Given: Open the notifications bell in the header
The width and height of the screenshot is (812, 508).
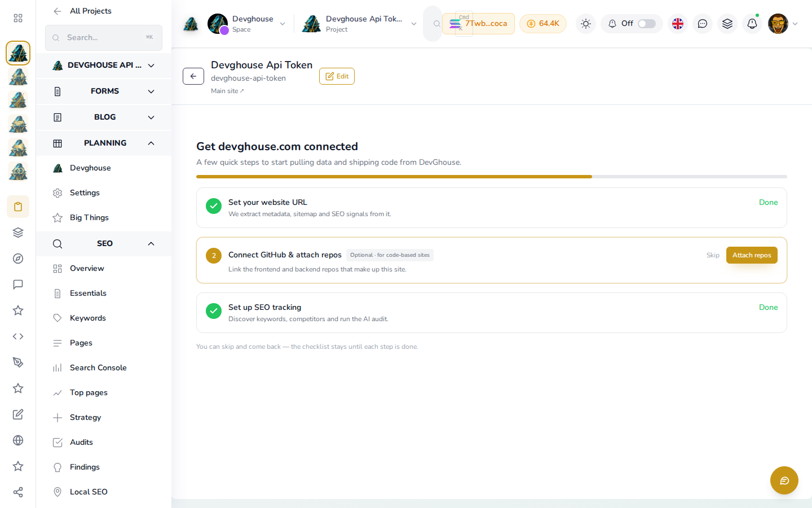Looking at the screenshot, I should click(x=752, y=24).
